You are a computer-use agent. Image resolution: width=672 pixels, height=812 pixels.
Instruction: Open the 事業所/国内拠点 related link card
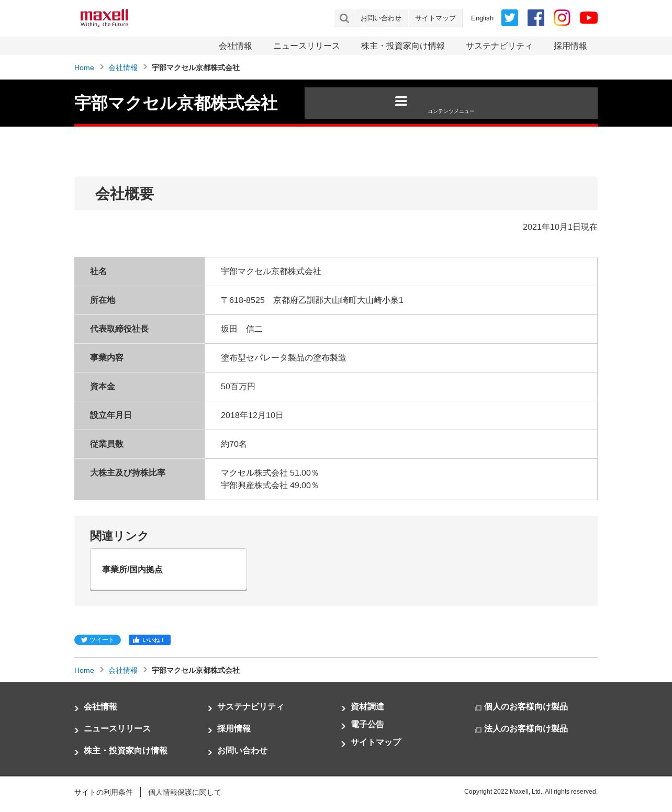click(169, 570)
